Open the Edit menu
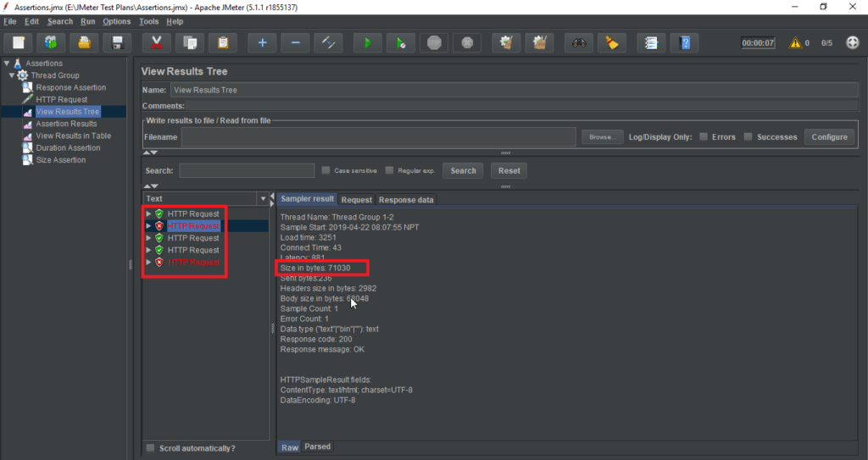 pos(31,21)
